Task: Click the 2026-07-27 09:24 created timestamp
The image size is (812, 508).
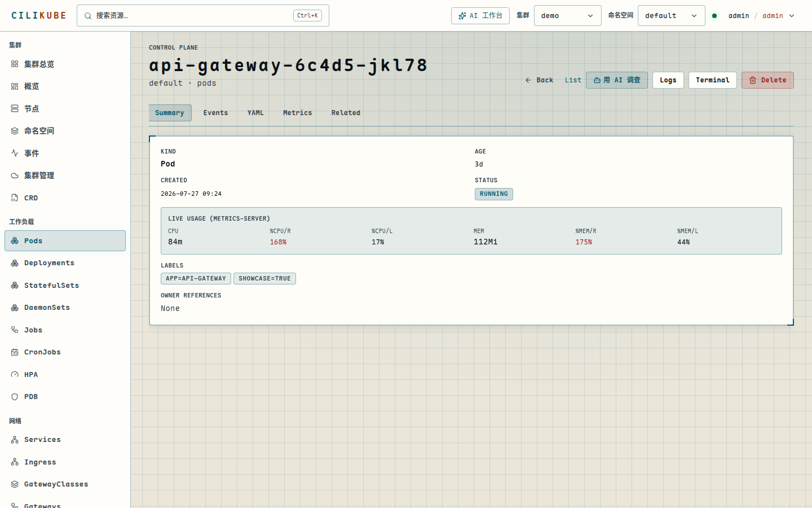Action: [x=191, y=194]
